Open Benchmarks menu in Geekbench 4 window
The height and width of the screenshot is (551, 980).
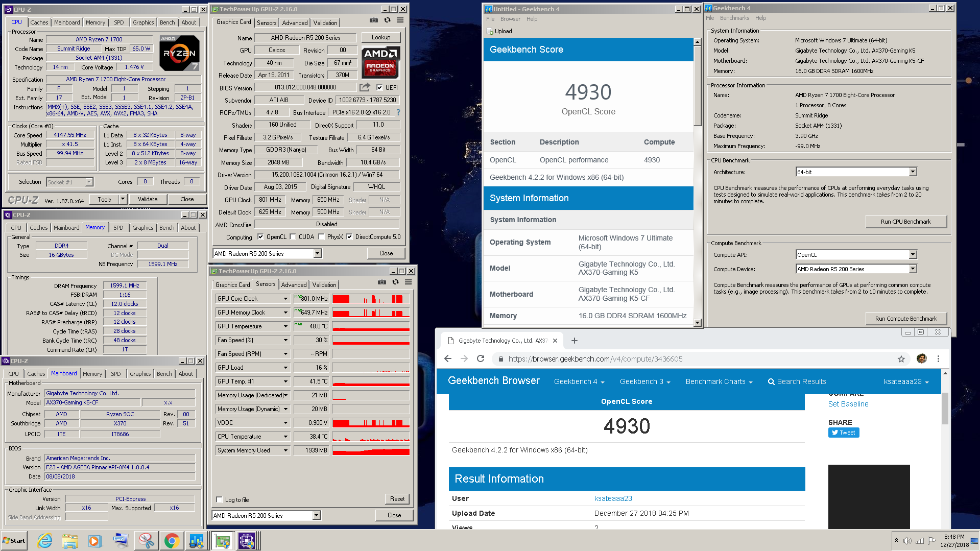click(734, 18)
